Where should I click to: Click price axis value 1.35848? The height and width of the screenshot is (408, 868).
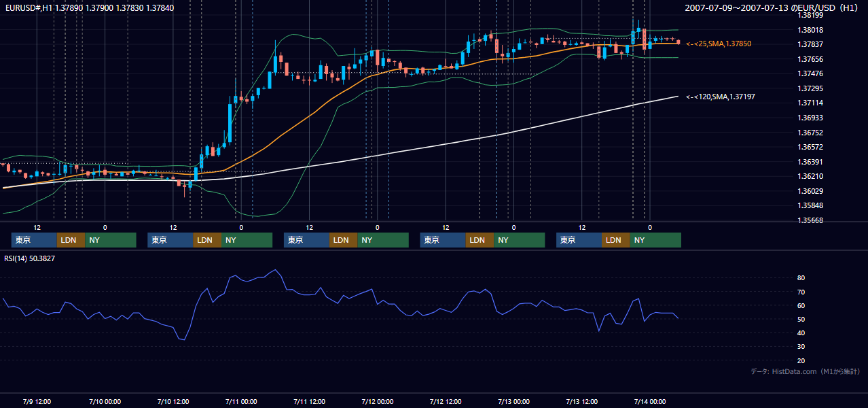(810, 205)
